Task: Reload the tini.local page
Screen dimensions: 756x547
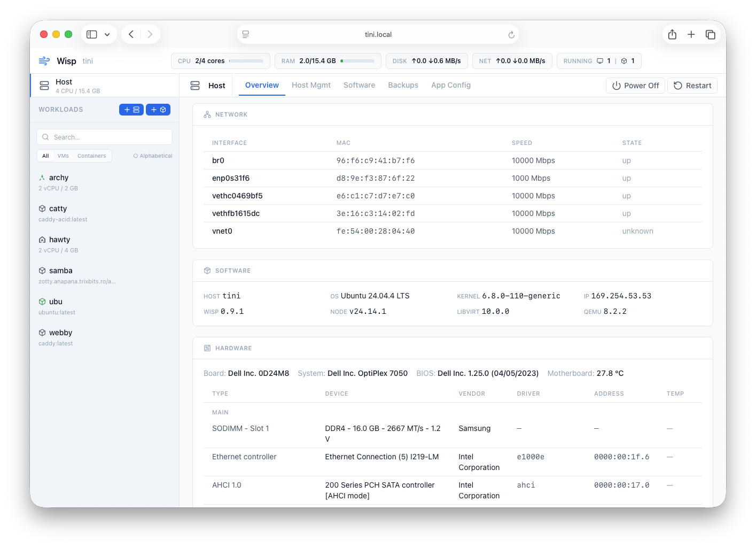Action: pos(511,34)
